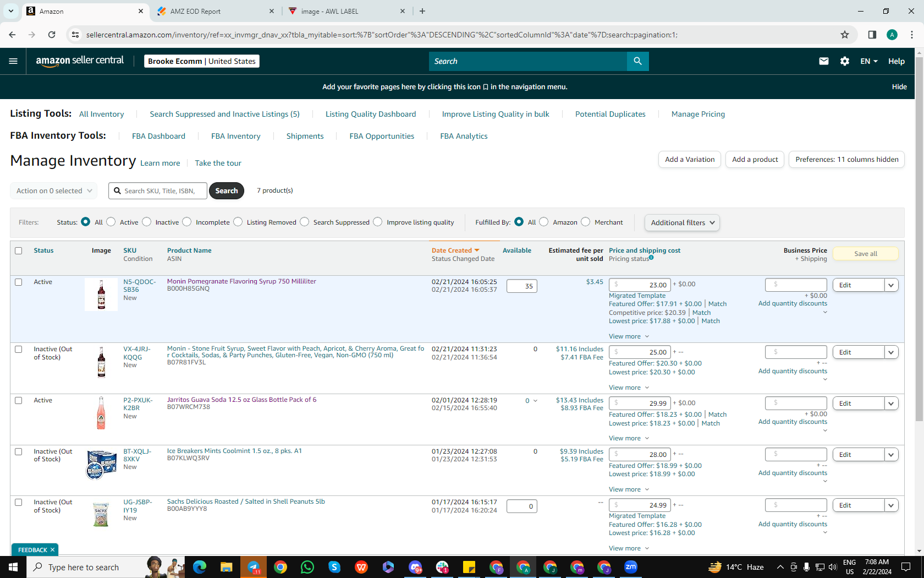Open the Chrome profile avatar

892,35
